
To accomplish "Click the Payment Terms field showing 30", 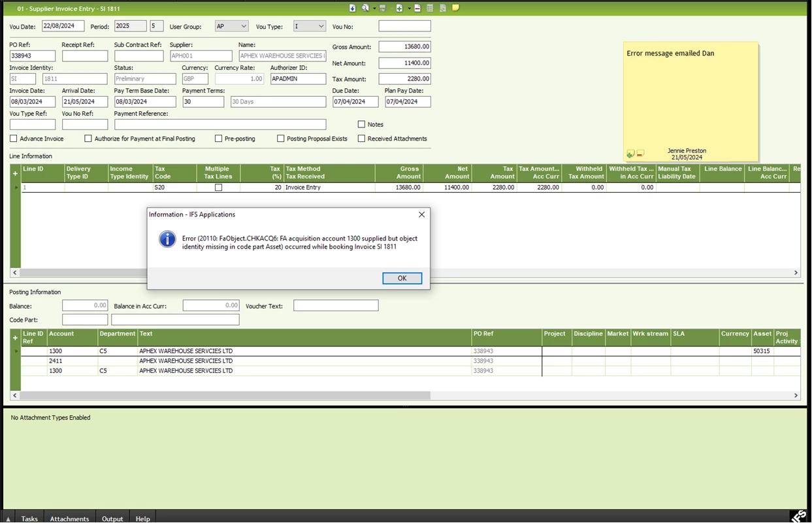I will [203, 102].
